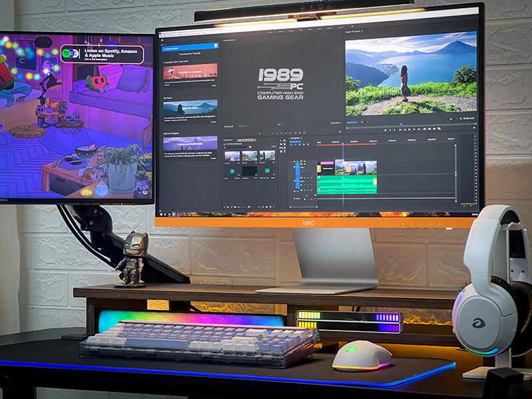Select the Pen tool
Viewport: 532px width, 399px height.
coord(285,148)
